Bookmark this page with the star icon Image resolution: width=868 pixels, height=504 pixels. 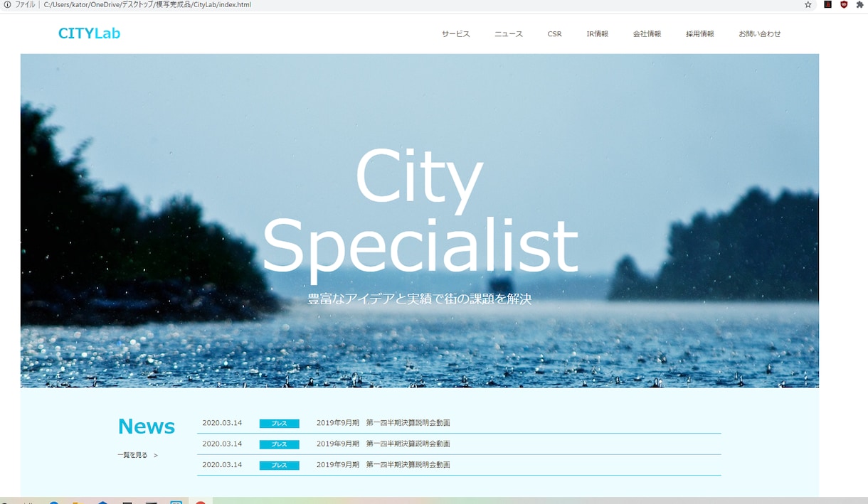tap(808, 4)
